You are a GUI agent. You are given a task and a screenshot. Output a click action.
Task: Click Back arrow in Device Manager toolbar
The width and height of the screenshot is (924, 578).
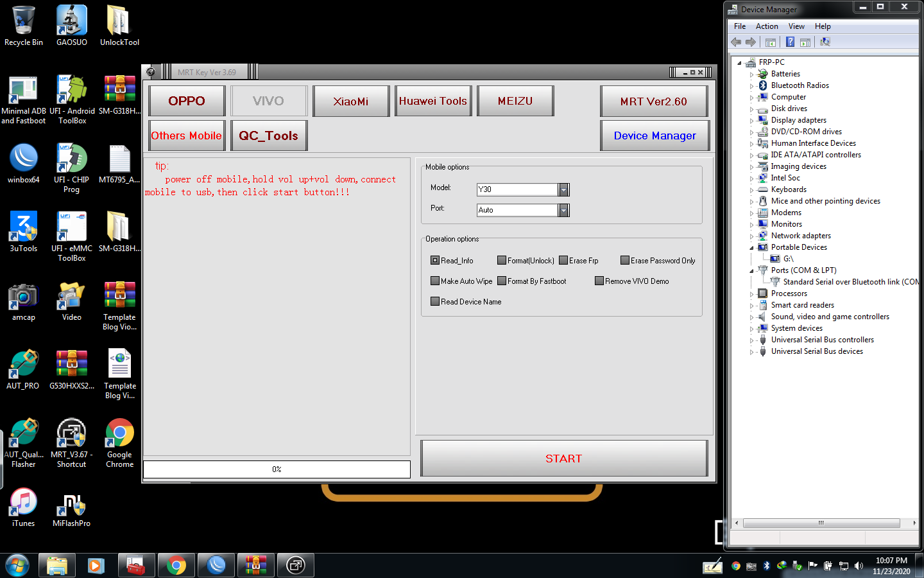tap(736, 42)
